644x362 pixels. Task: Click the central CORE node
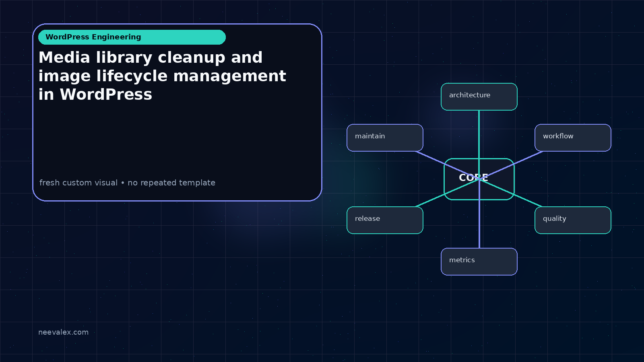479,179
